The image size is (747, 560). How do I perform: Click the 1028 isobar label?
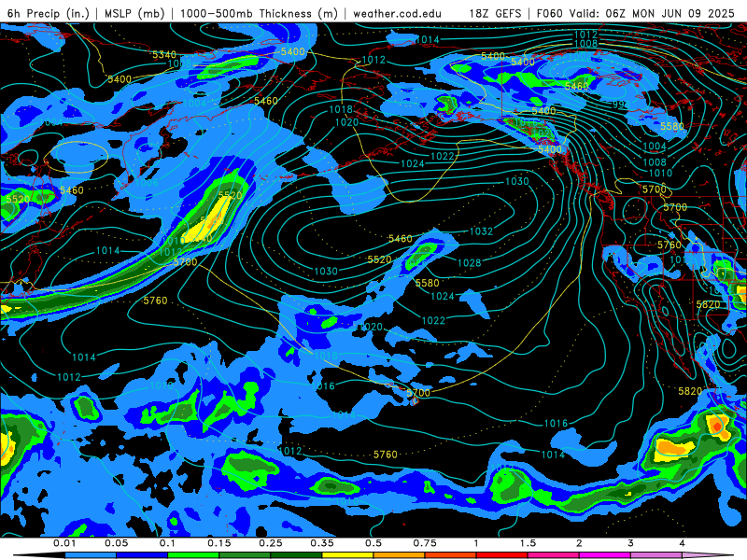tap(470, 263)
